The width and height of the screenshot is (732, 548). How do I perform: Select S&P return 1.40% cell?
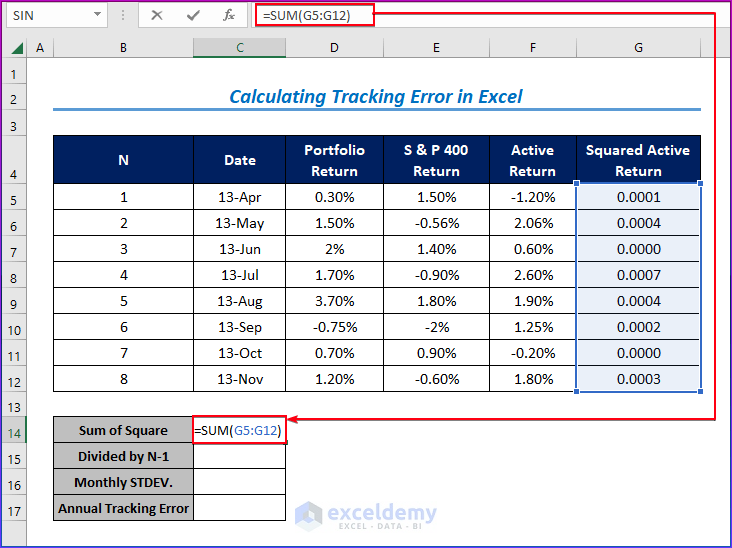436,249
